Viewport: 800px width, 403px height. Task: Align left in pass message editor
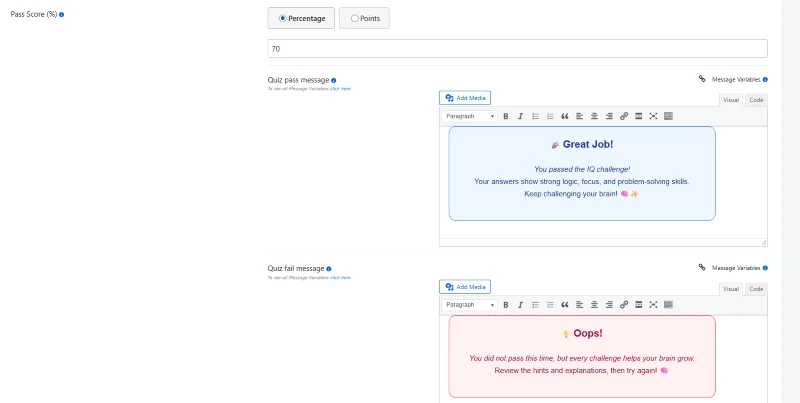tap(580, 116)
